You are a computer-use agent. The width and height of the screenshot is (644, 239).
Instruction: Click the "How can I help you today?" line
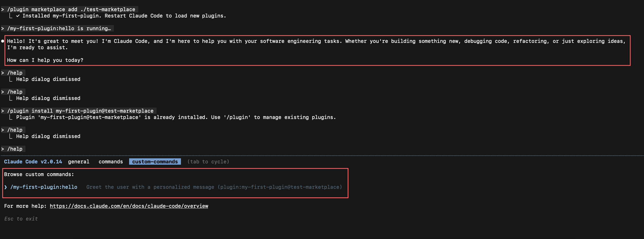[45, 60]
